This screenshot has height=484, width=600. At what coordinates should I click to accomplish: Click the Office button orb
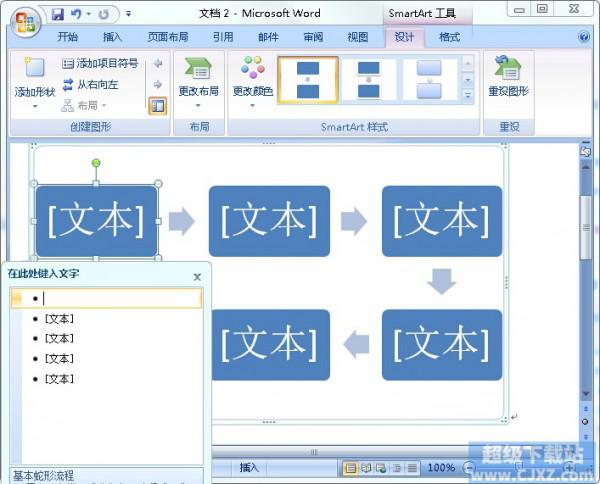click(26, 21)
